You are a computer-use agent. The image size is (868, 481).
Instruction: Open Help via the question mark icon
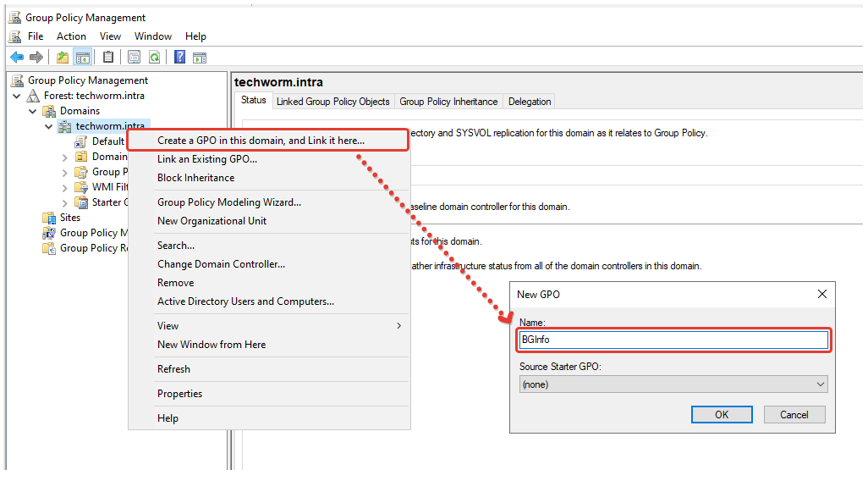point(179,57)
